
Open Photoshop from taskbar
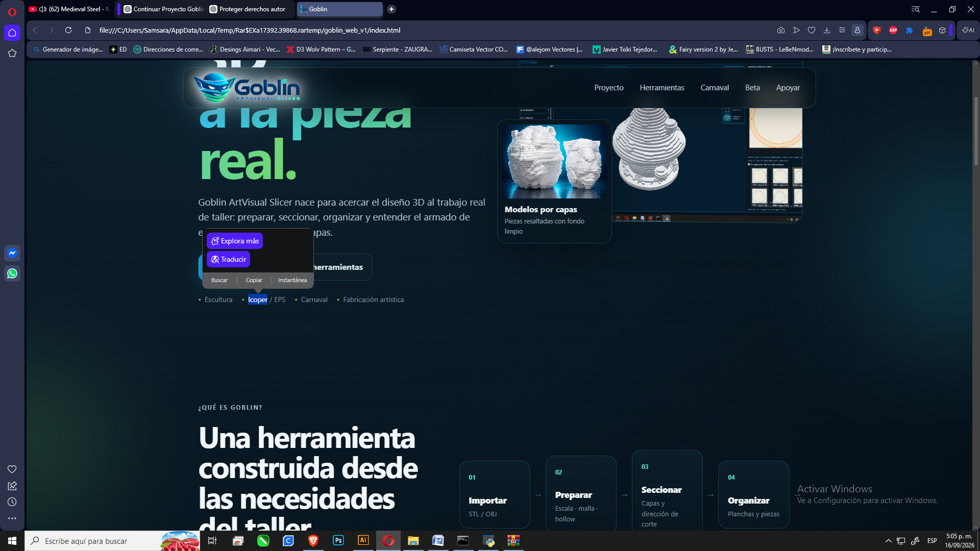tap(338, 541)
